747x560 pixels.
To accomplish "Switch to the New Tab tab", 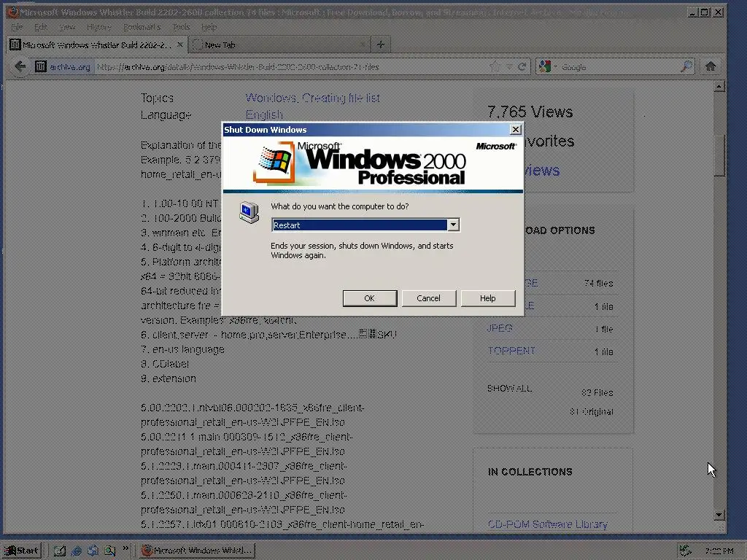I will (279, 44).
